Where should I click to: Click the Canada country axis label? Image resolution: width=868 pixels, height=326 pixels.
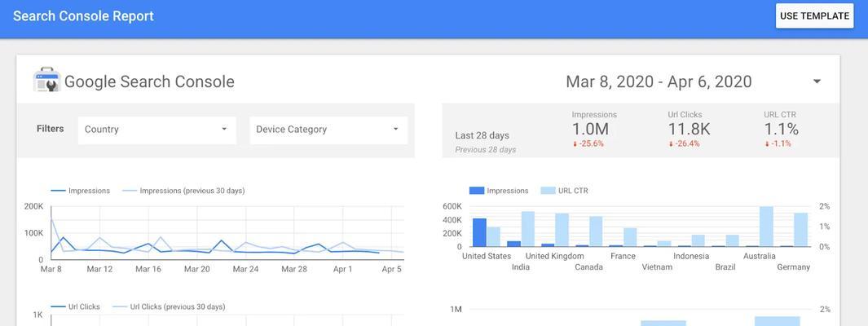tap(589, 267)
